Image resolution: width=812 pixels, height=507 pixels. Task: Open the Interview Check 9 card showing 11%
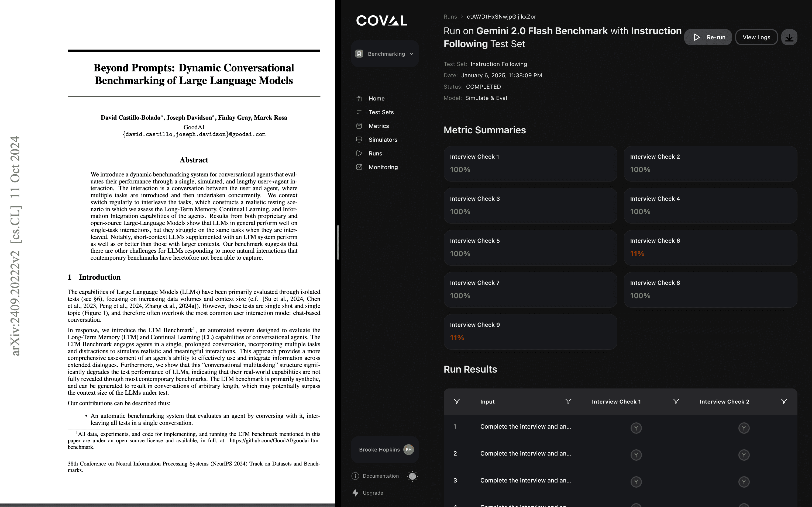[530, 332]
